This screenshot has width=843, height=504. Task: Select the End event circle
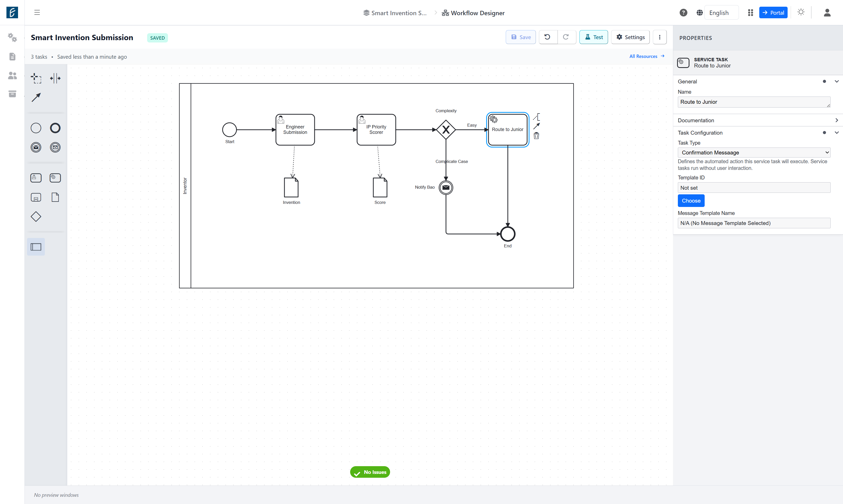[x=508, y=234]
